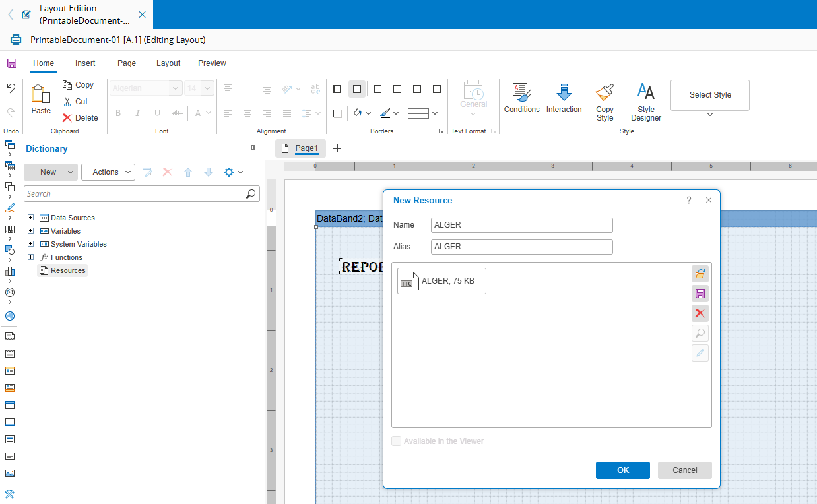This screenshot has width=817, height=504.
Task: Confirm the dialog with OK
Action: click(623, 470)
